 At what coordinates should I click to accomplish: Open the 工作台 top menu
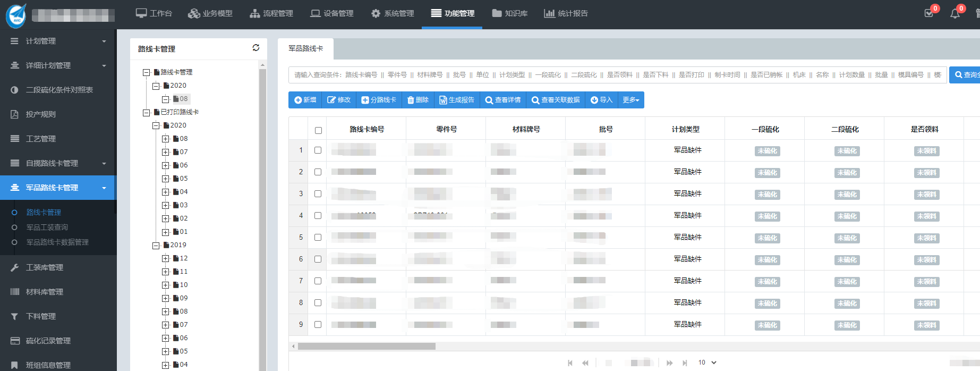tap(154, 13)
